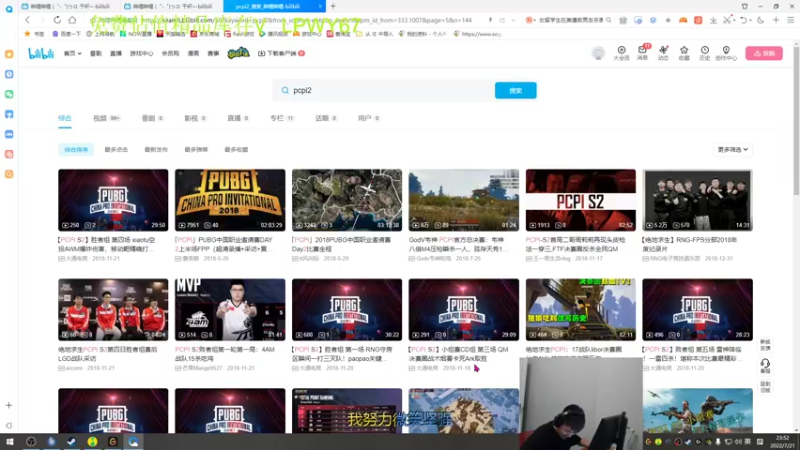Open the PUBG China Pro Invitational 2018 thumbnail

[x=230, y=200]
